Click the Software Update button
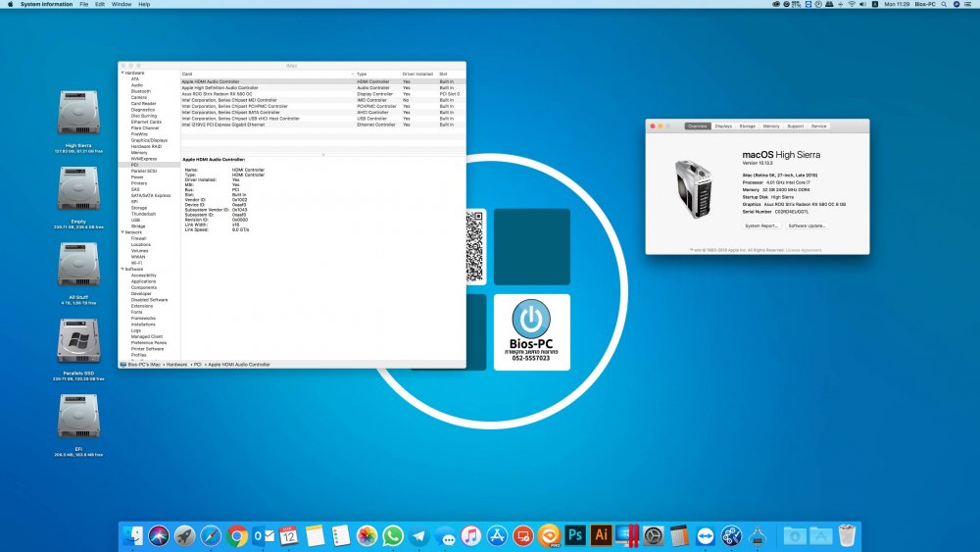The height and width of the screenshot is (552, 980). pos(807,226)
